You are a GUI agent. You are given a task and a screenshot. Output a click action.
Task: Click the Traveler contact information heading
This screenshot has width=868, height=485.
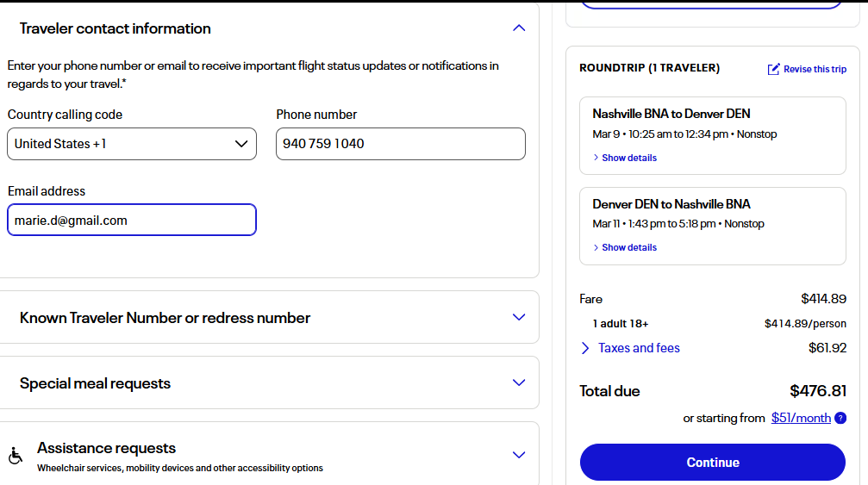coord(116,28)
